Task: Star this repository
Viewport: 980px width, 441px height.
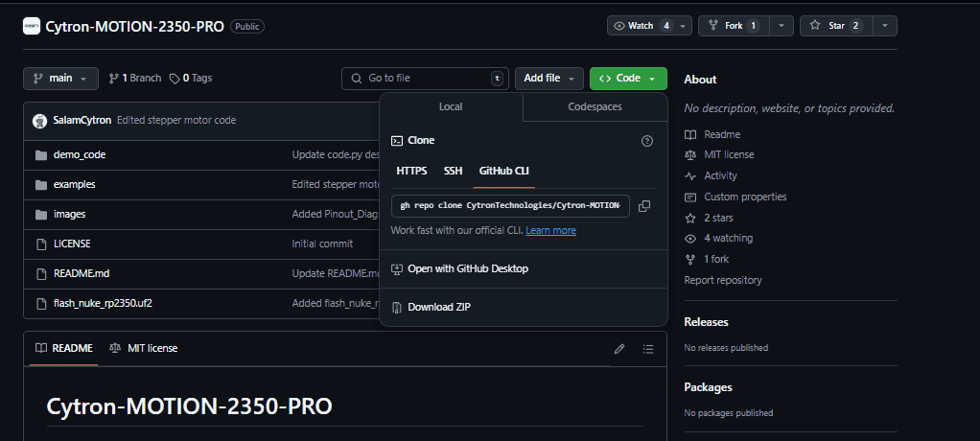Action: click(x=832, y=26)
